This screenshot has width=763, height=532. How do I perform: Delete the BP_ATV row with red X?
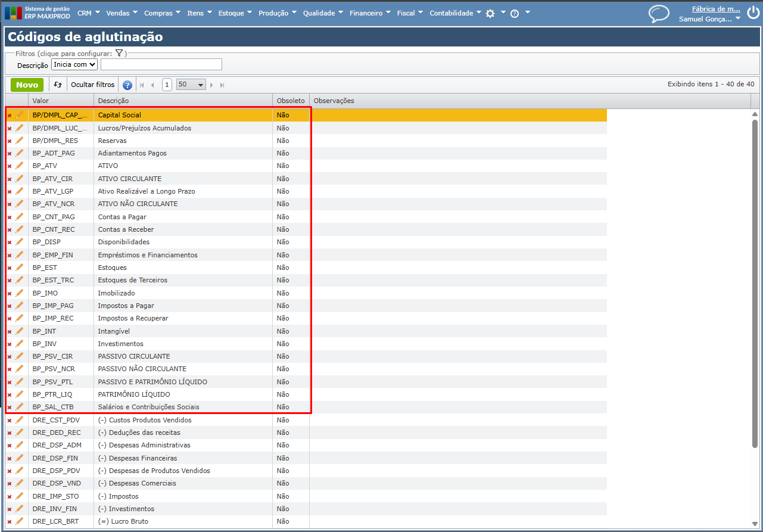(x=10, y=166)
